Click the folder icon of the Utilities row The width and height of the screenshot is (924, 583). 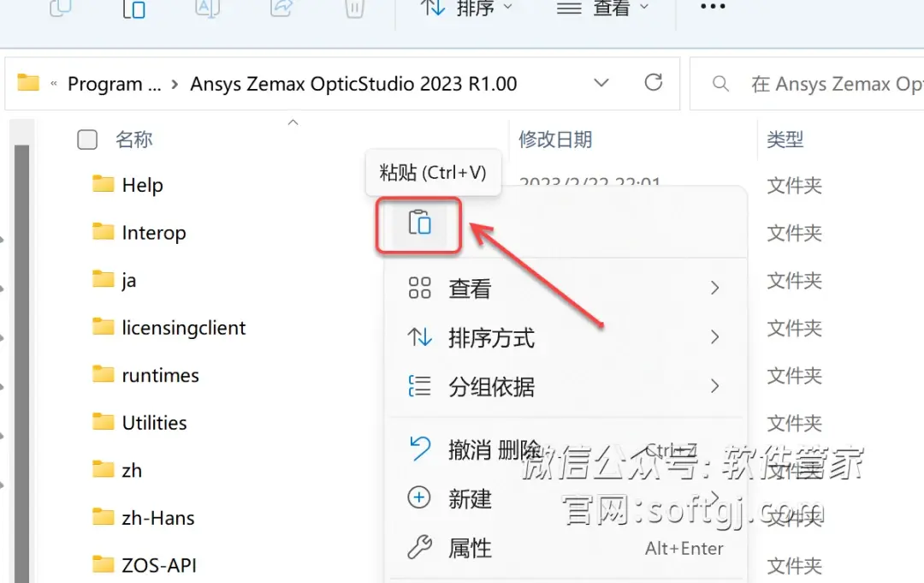(104, 422)
